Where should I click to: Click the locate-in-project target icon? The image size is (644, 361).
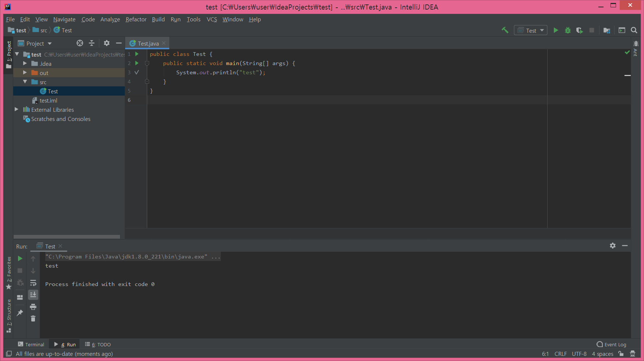pos(80,43)
